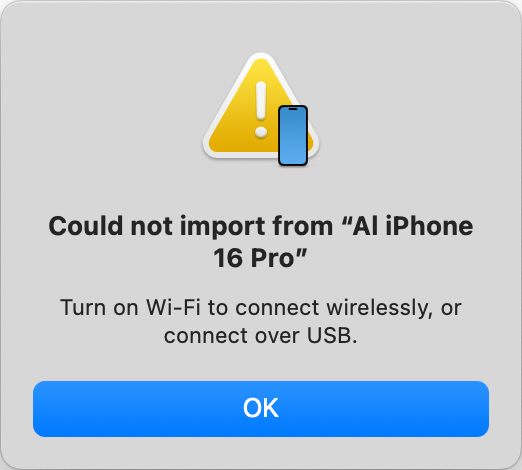Click the "connect over USB." text line
Image resolution: width=522 pixels, height=470 pixels.
(261, 335)
